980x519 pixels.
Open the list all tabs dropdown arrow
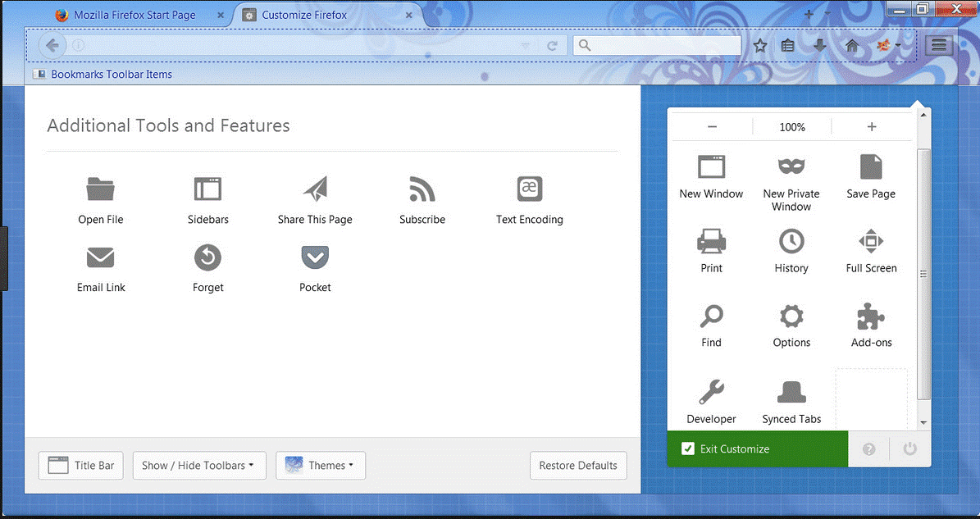tap(827, 14)
